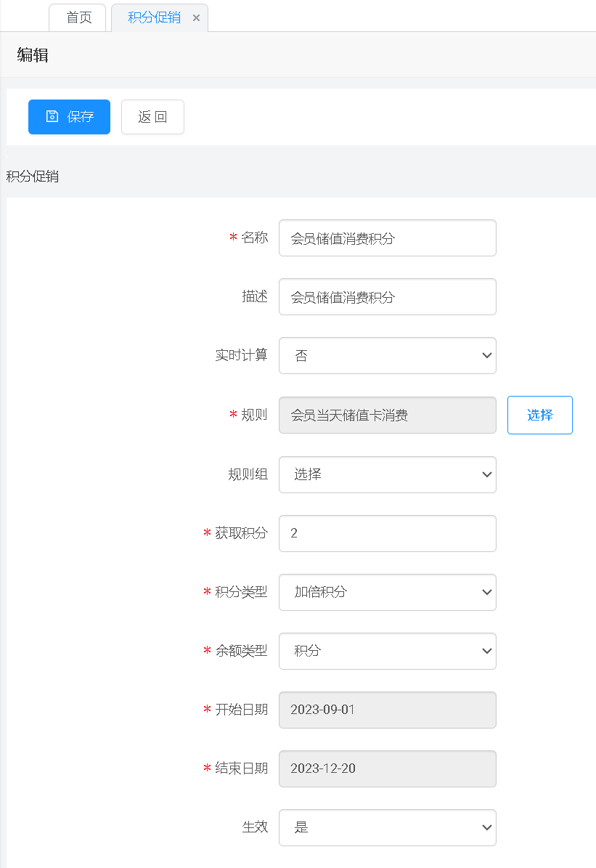The image size is (596, 868).
Task: Click the 获取积分 label
Action: pyautogui.click(x=241, y=533)
